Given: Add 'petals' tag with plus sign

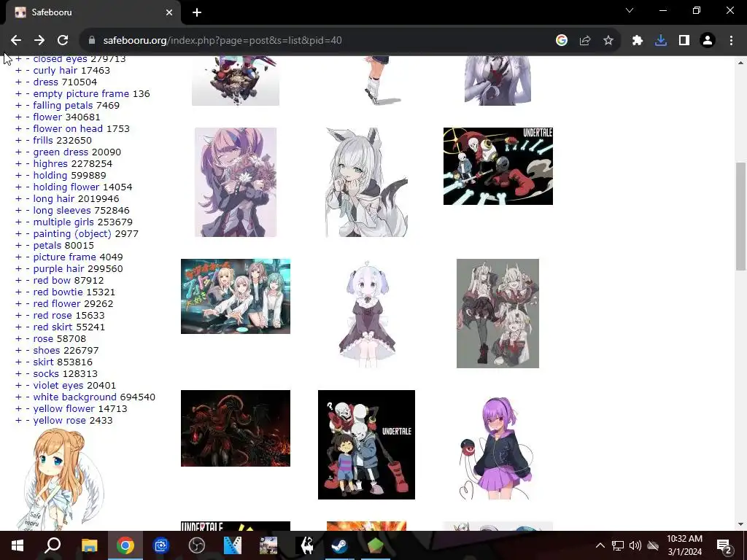Looking at the screenshot, I should [18, 245].
